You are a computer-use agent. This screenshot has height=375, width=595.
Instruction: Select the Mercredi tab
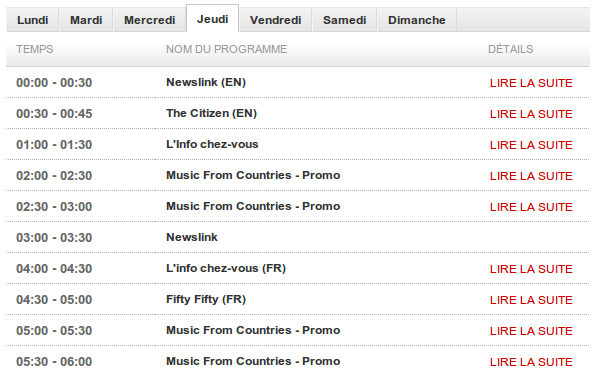tap(150, 20)
